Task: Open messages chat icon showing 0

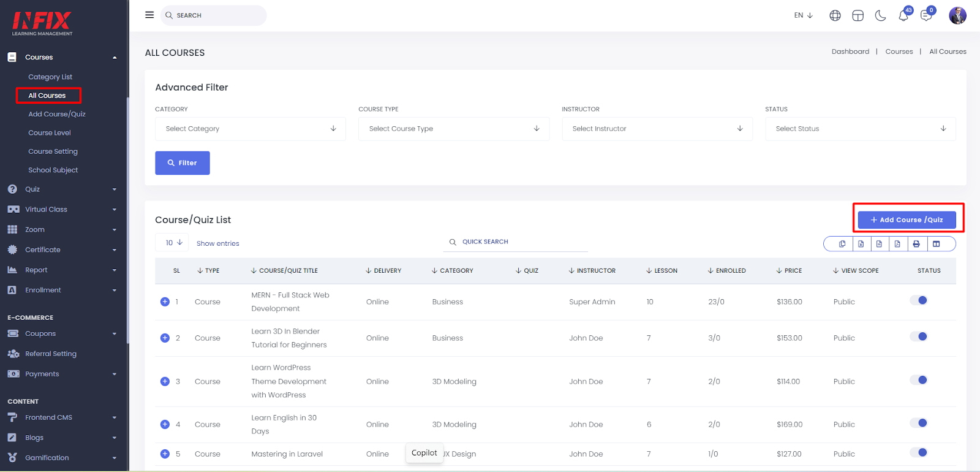Action: pos(927,15)
